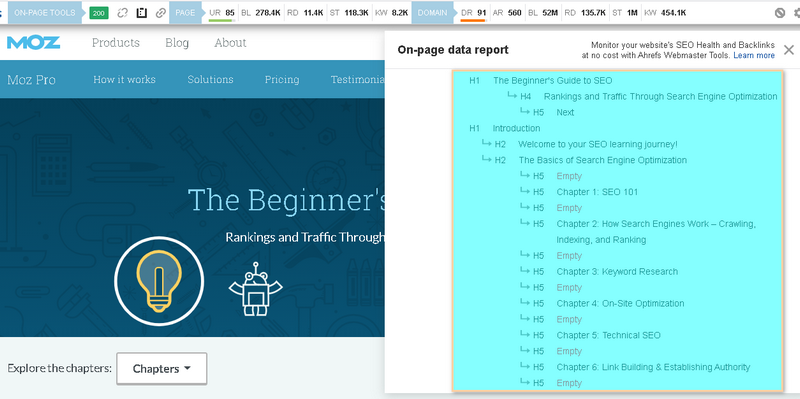Viewport: 800px width, 399px height.
Task: Click 'Explore the chapters:' label
Action: [59, 368]
